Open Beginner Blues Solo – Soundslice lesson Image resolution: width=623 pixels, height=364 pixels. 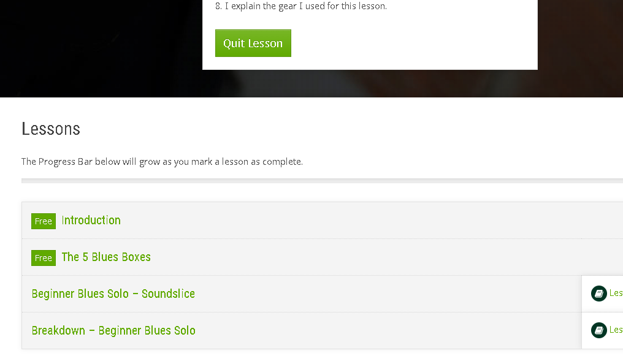point(113,294)
